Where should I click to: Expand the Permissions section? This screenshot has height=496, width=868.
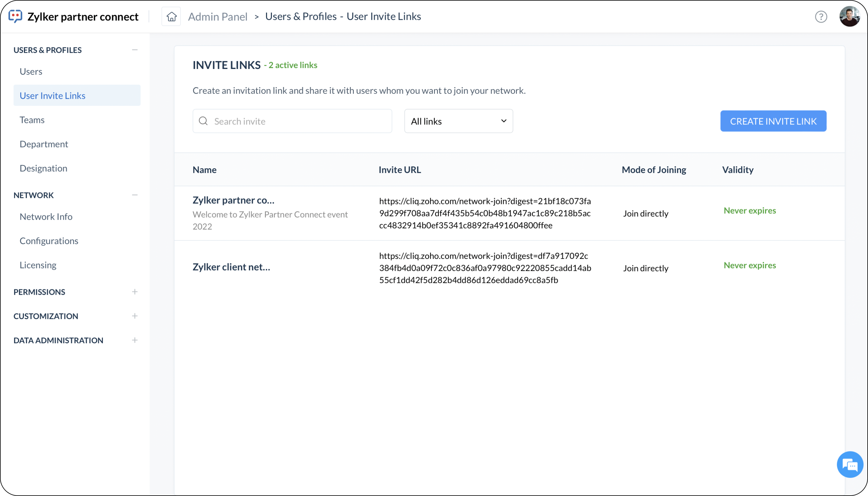coord(135,292)
